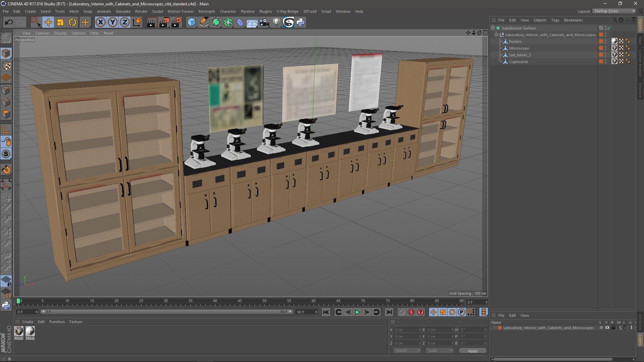Open the World coordinate dropdown

pyautogui.click(x=407, y=351)
